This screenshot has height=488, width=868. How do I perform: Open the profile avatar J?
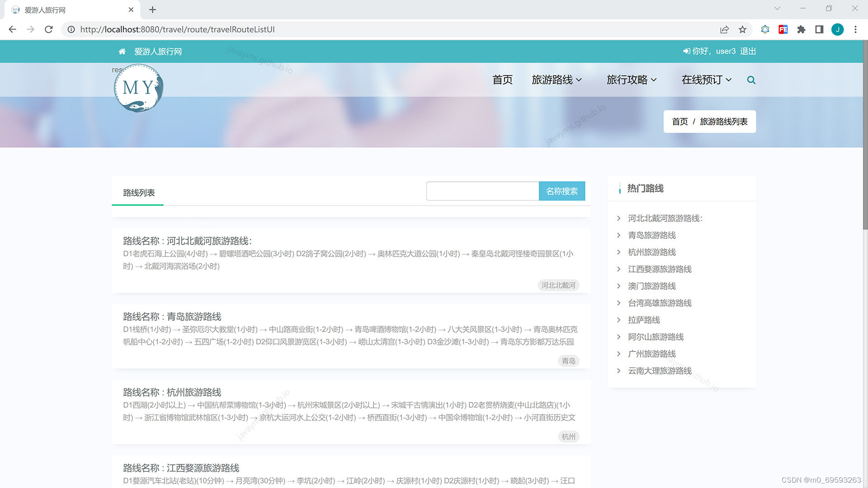[837, 29]
